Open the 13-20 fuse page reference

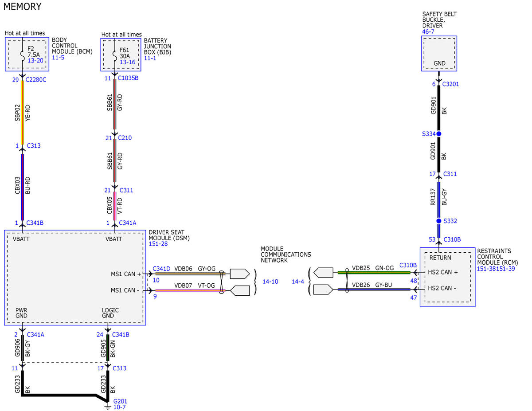coord(35,60)
